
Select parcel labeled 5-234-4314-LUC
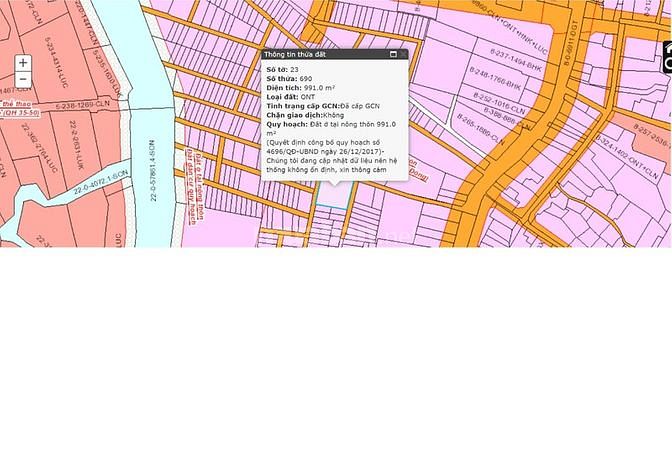[56, 62]
